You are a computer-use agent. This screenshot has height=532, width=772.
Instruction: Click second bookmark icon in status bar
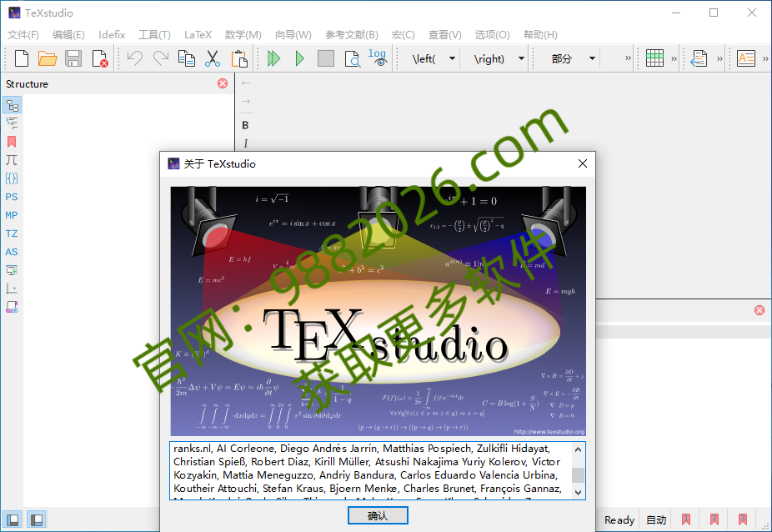point(714,519)
